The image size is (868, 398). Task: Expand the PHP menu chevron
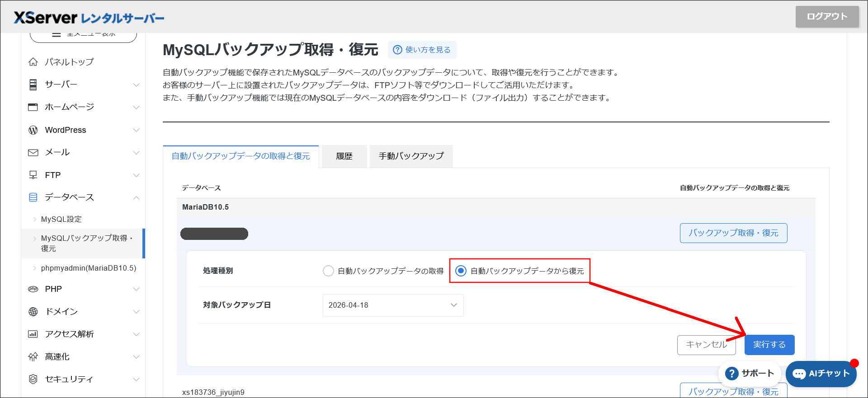136,289
